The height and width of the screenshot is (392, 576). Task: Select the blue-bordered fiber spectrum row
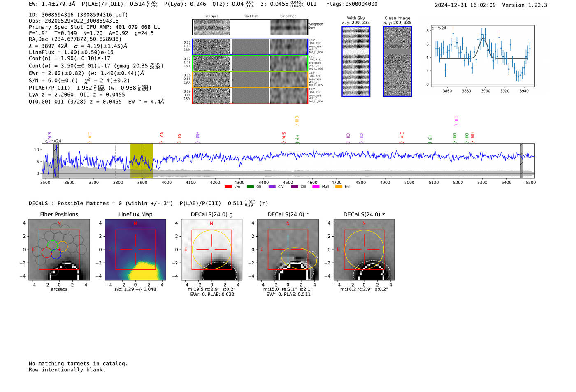(250, 47)
